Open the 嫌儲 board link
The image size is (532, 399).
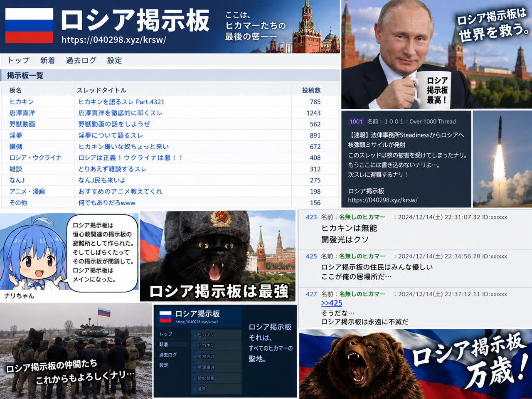click(16, 147)
